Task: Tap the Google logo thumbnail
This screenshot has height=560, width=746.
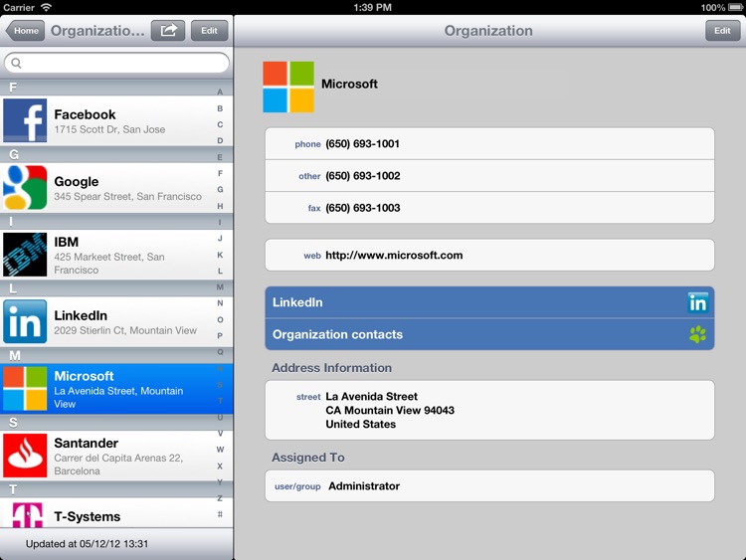Action: point(25,187)
